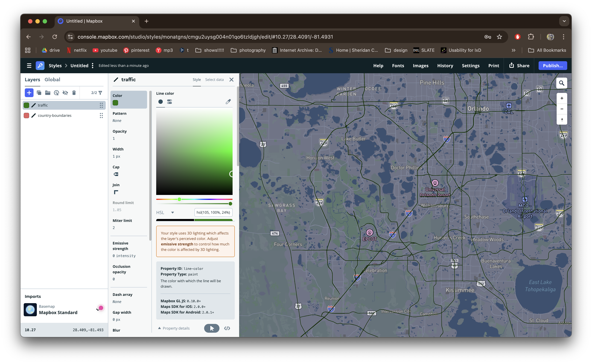Click the hsl(105, 100%, 24%) input field
Viewport: 592px width, 364px height.
(213, 212)
